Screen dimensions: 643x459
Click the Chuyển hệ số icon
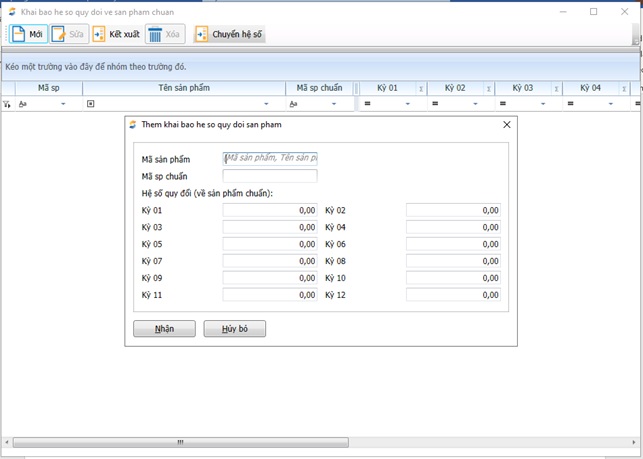202,34
